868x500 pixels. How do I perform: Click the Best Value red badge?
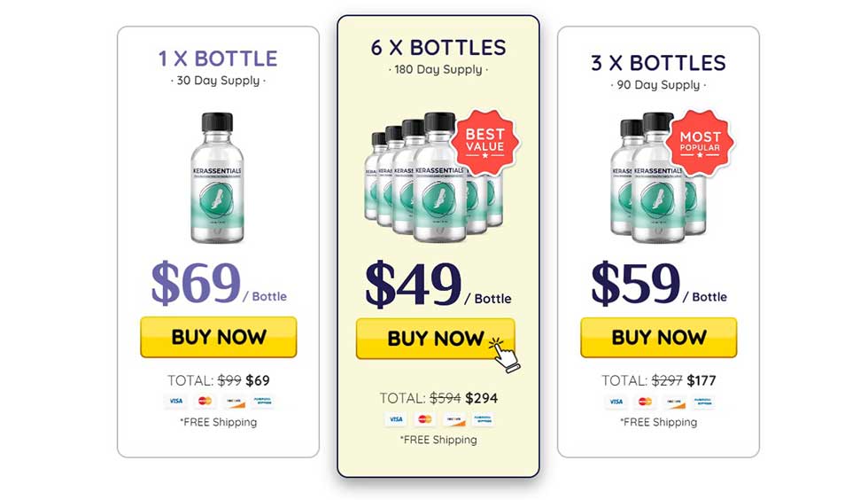484,140
